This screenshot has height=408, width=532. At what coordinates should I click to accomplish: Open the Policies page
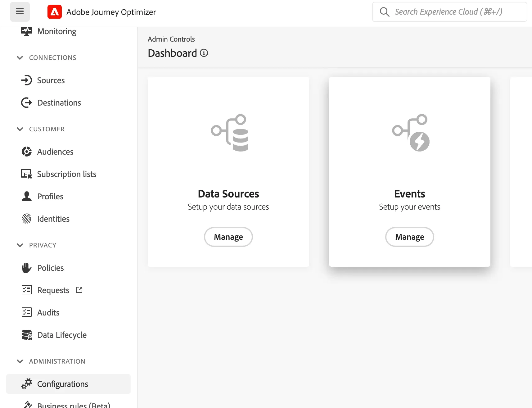click(51, 268)
